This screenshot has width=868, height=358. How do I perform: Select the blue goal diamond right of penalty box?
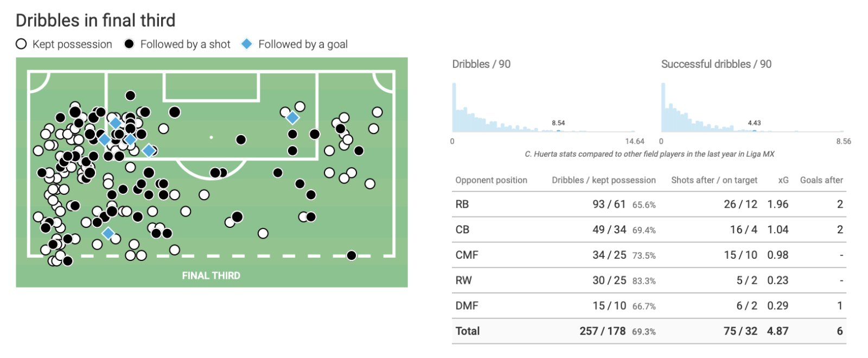click(x=292, y=118)
